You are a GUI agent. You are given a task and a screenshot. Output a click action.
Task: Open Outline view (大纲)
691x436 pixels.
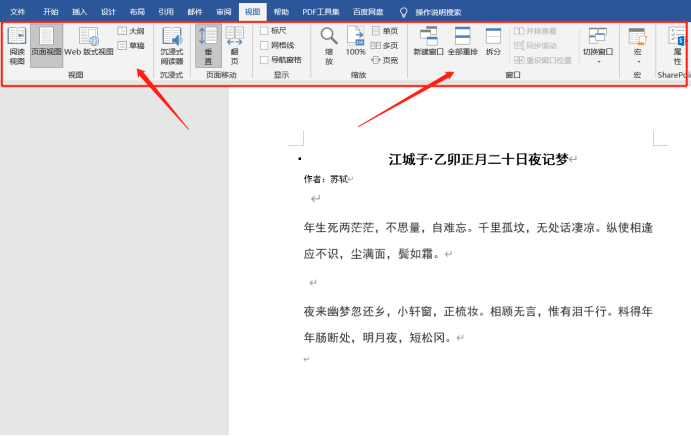131,31
